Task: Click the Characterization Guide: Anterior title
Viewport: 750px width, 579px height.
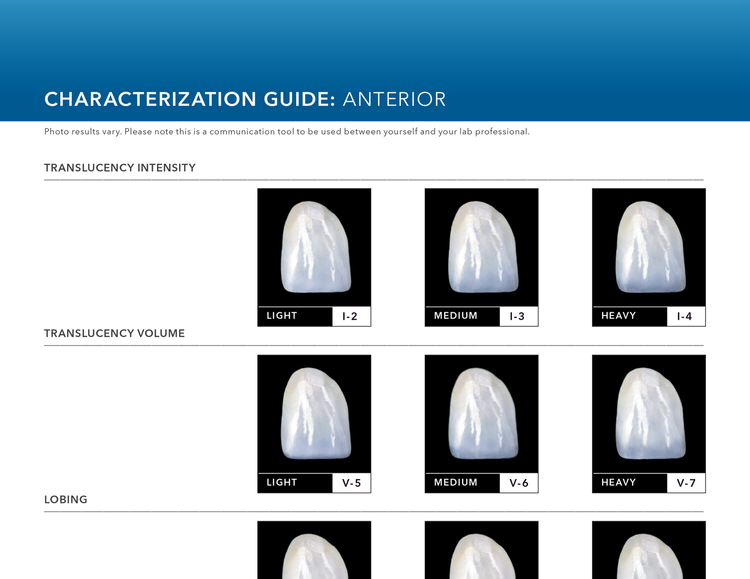Action: 245,100
